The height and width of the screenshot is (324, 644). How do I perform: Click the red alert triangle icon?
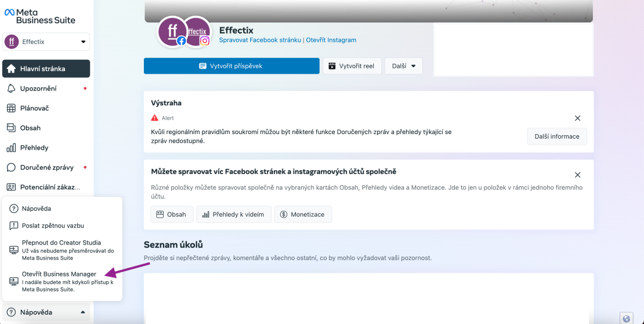[x=155, y=118]
